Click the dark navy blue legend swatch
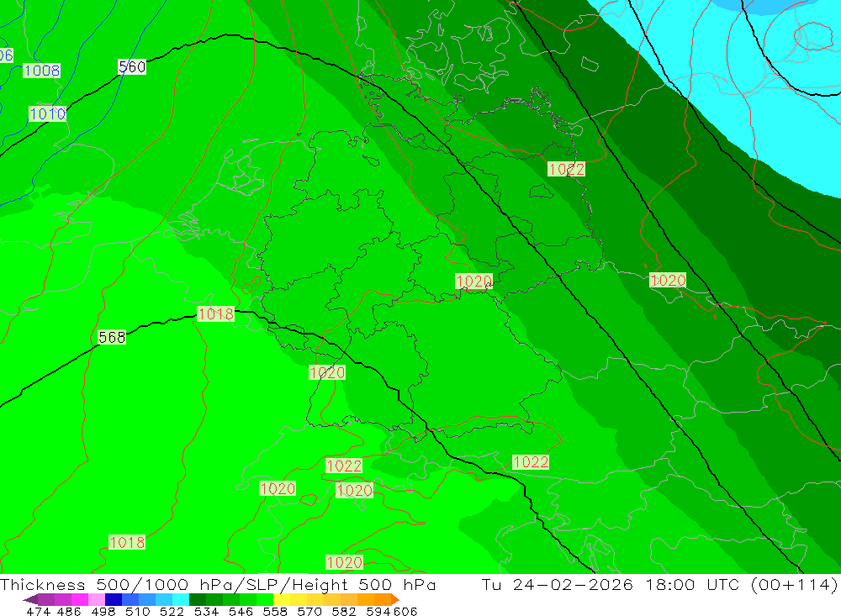 coord(114,599)
